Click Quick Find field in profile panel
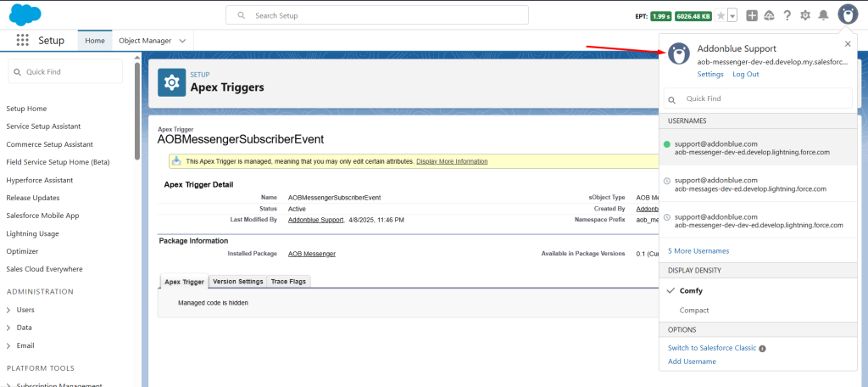This screenshot has width=868, height=387. (758, 98)
